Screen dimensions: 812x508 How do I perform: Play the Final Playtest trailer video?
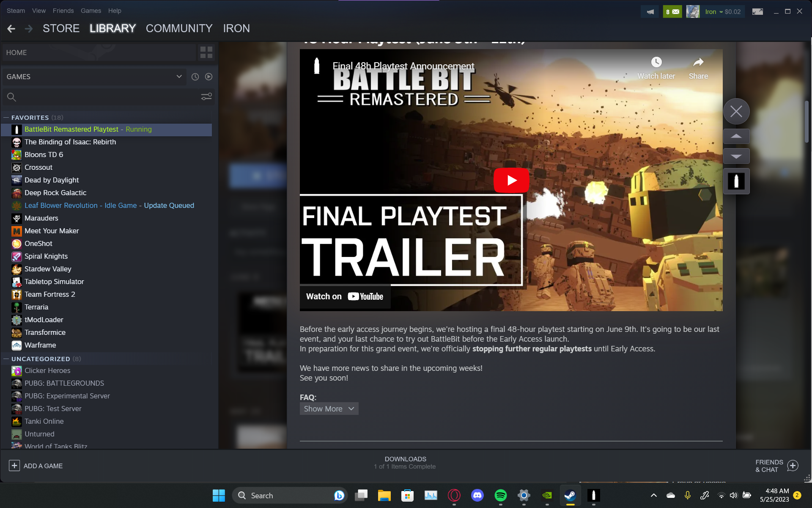(x=511, y=180)
